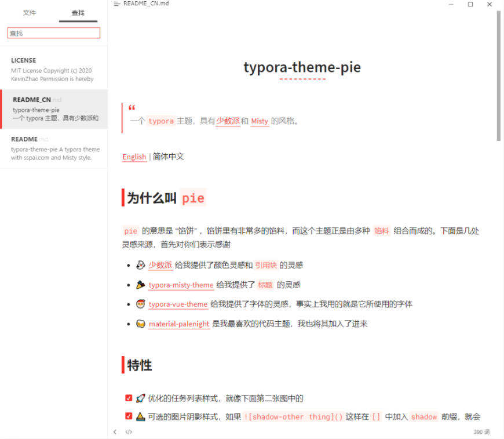Open the material-palenight link
The image size is (504, 439).
pos(179,324)
